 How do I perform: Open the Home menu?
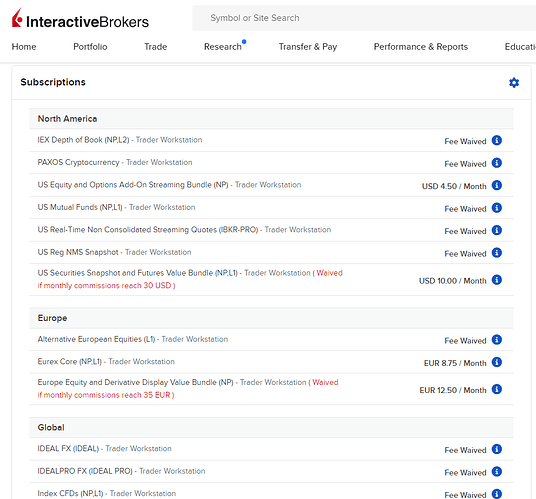point(24,47)
